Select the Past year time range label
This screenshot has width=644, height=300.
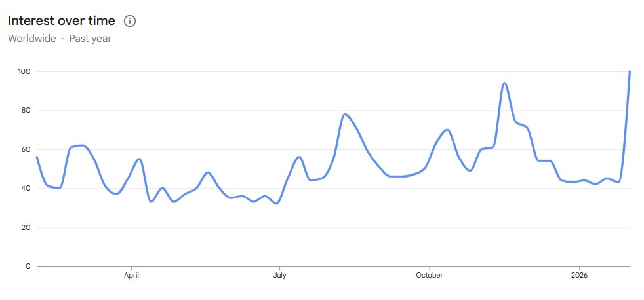(91, 39)
